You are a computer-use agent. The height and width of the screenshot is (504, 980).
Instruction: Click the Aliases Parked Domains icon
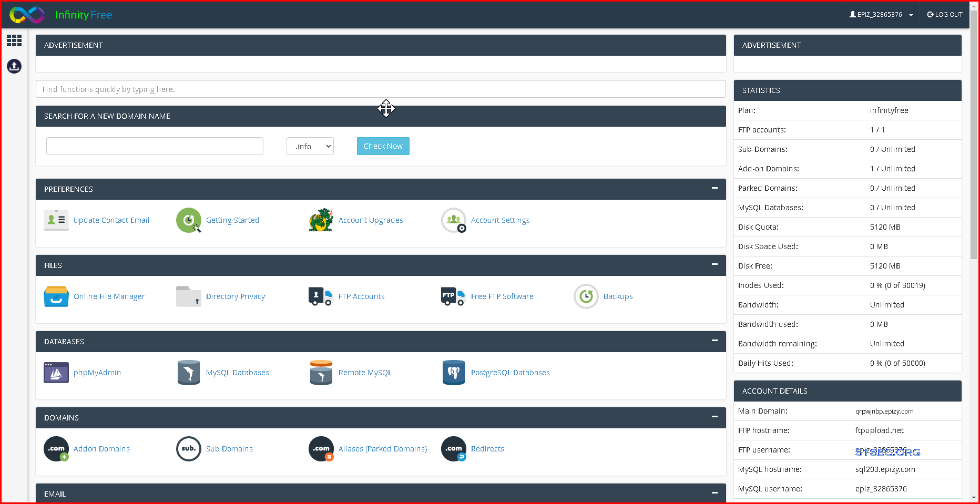(x=321, y=449)
